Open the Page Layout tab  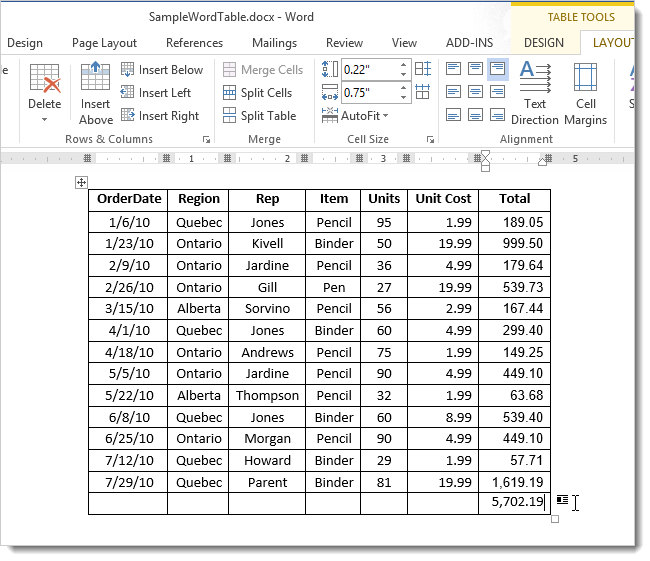[x=105, y=43]
